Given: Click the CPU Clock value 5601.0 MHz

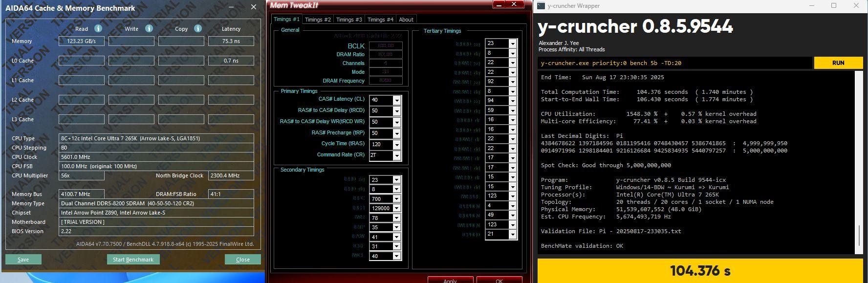Looking at the screenshot, I should pos(156,157).
